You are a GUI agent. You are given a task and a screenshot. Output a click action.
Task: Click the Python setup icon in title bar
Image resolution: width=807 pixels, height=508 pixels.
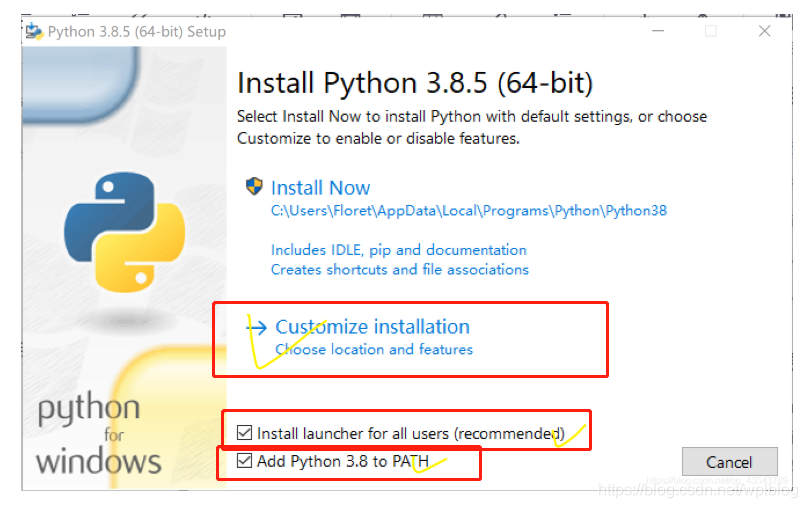34,31
